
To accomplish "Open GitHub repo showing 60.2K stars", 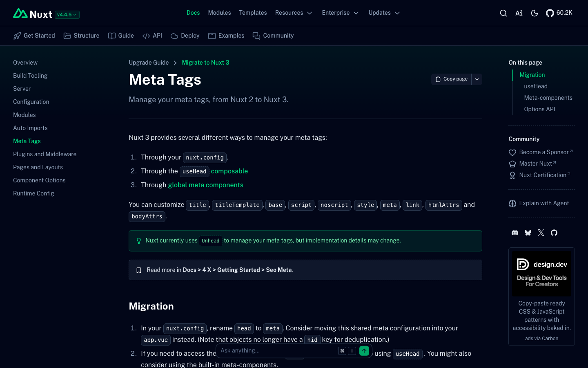I will tap(559, 13).
